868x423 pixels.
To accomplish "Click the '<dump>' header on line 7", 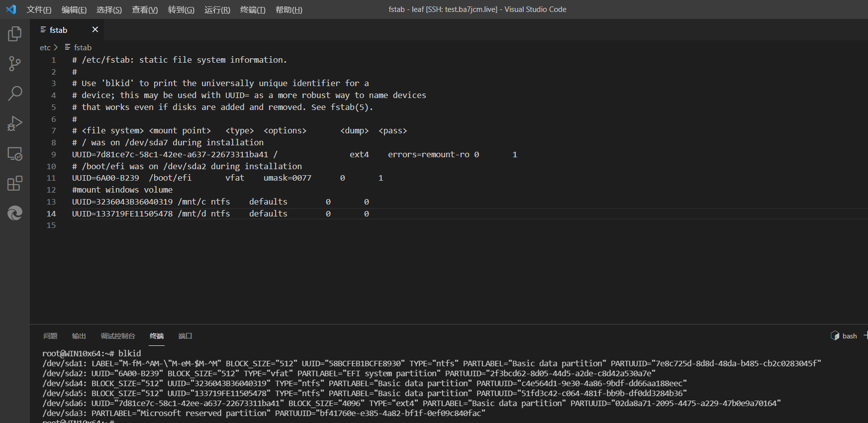I will click(355, 130).
